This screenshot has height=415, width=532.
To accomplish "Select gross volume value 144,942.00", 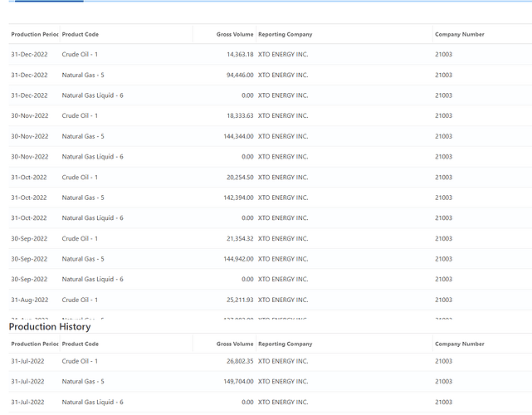I will (238, 259).
